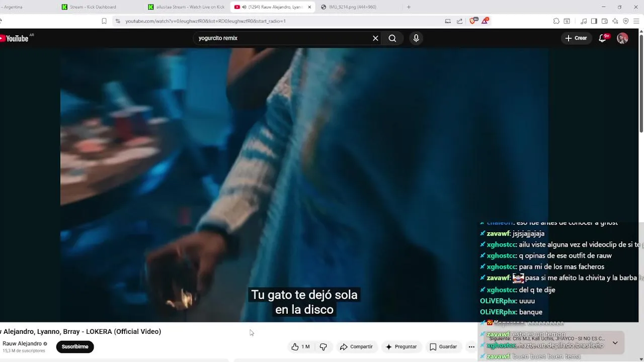Switch to ailusitaa Stream Kick tab
Screen dimensions: 644x362
point(186,7)
